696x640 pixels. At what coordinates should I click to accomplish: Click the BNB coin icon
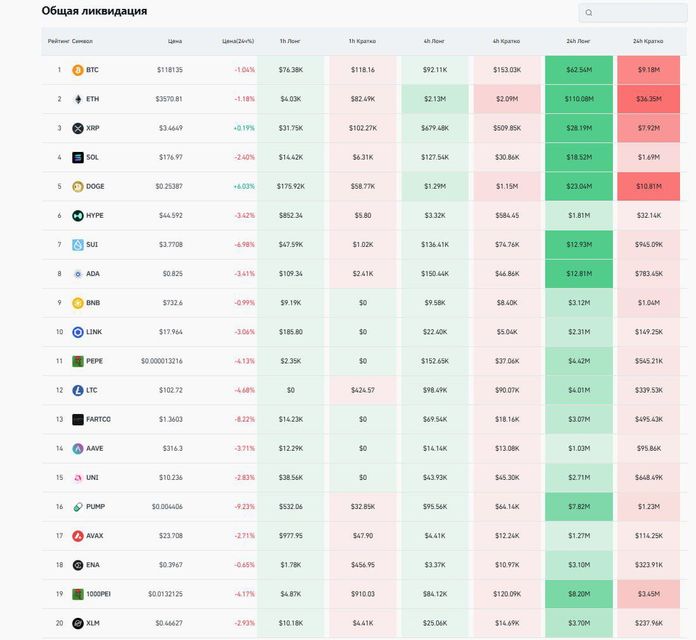coord(78,303)
